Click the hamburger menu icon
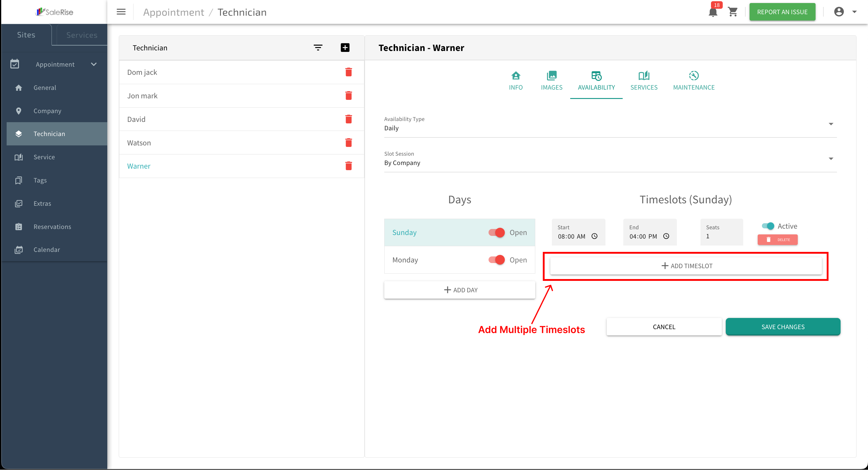The image size is (868, 470). coord(121,12)
